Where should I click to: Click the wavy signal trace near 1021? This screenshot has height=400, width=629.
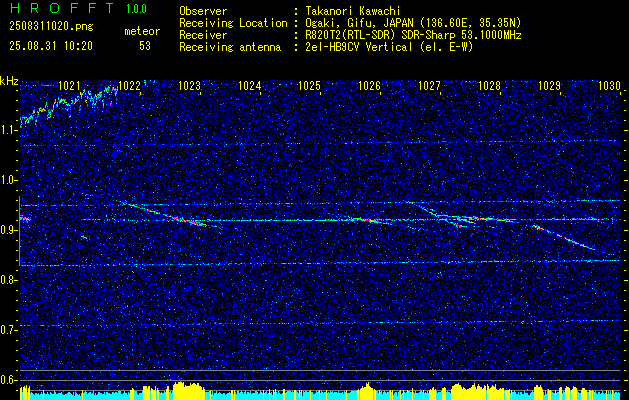pos(69,105)
